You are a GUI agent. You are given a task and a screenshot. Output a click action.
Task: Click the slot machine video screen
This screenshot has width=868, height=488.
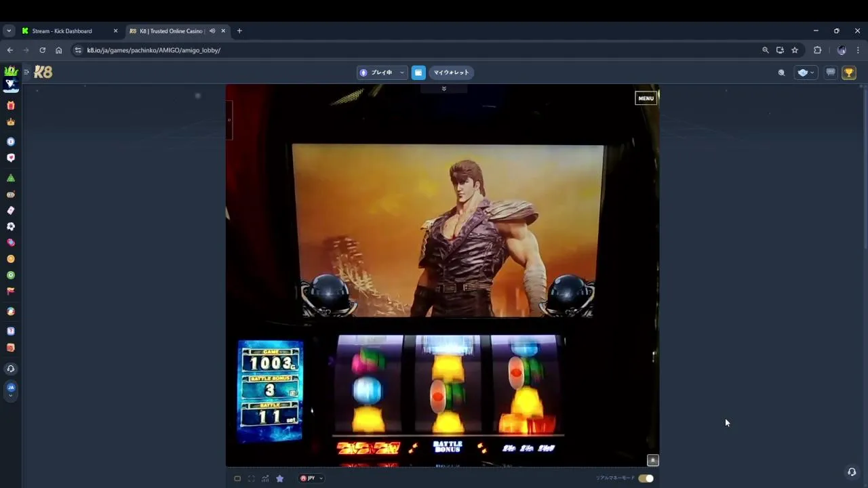coord(448,230)
